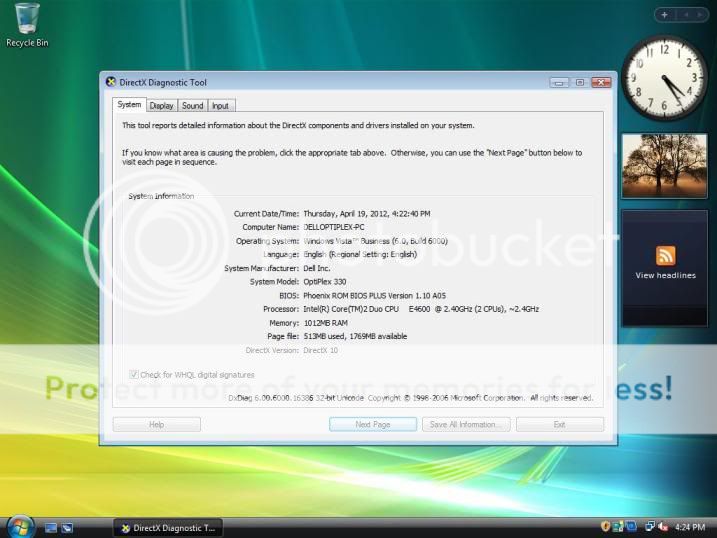Screen dimensions: 717x538
Task: Click the analog clock gadget
Action: pyautogui.click(x=664, y=78)
